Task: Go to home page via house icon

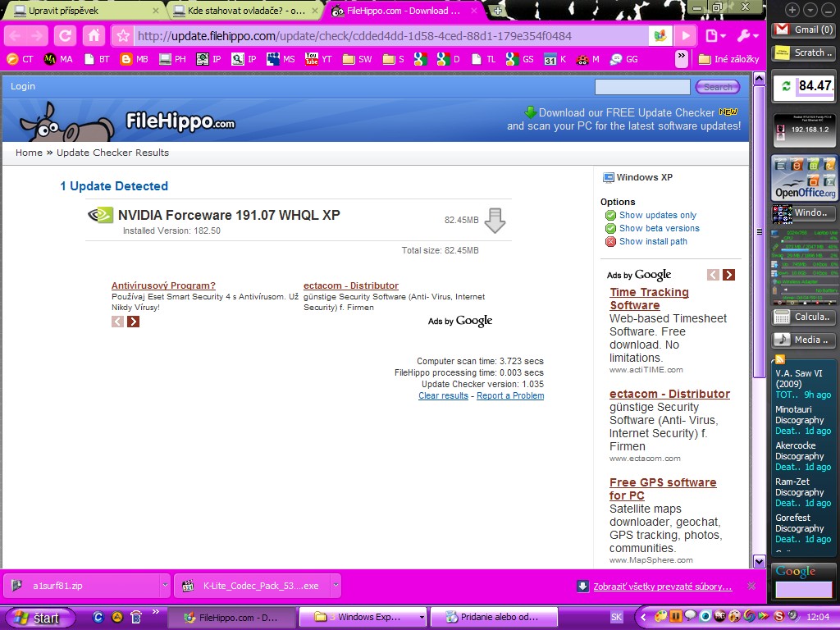Action: point(94,36)
